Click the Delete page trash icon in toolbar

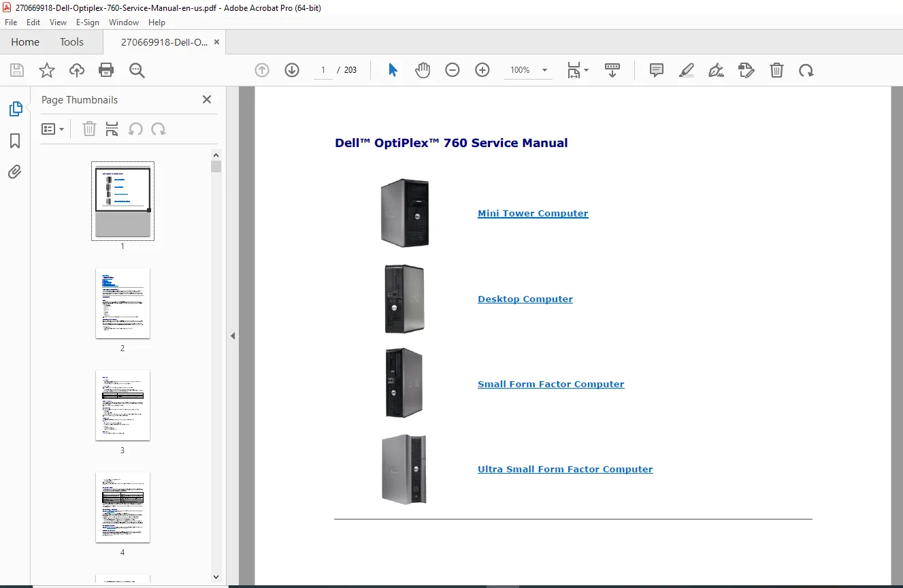[x=776, y=70]
